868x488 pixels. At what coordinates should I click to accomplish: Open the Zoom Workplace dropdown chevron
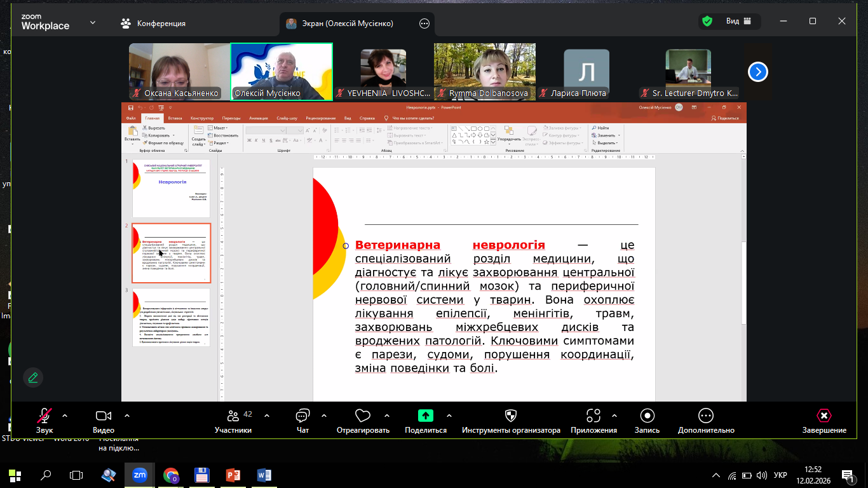[x=93, y=22]
